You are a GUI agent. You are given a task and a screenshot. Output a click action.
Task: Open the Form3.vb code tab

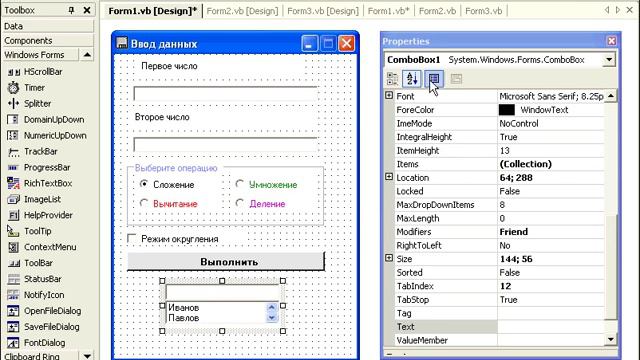[483, 11]
